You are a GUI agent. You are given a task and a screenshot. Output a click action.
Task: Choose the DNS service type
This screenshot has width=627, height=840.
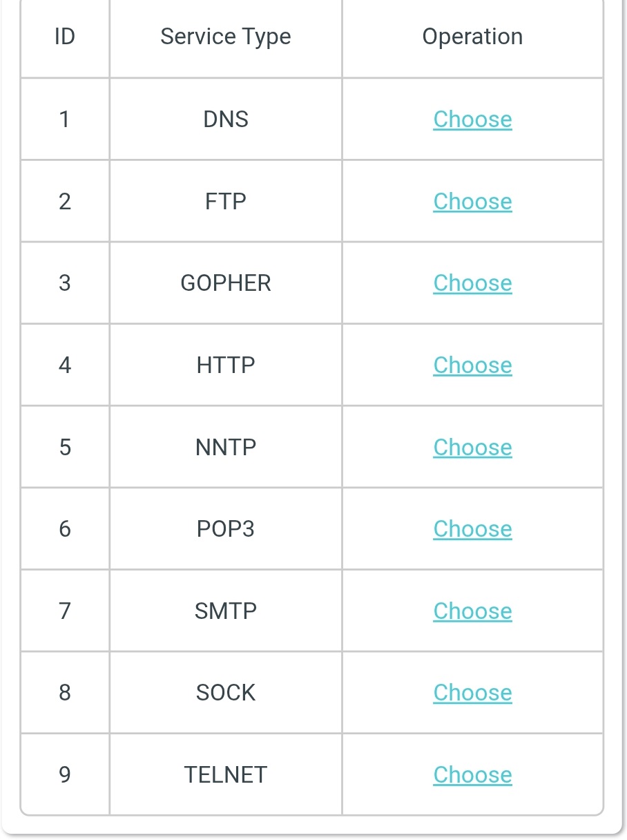[472, 119]
